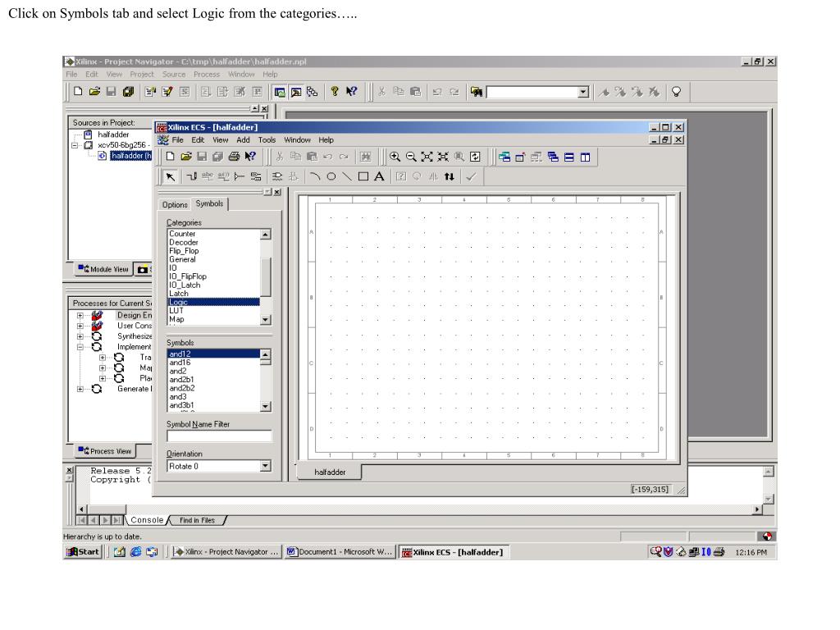The image size is (840, 630).
Task: Click New file icon in ECS toolbar
Action: coord(170,157)
